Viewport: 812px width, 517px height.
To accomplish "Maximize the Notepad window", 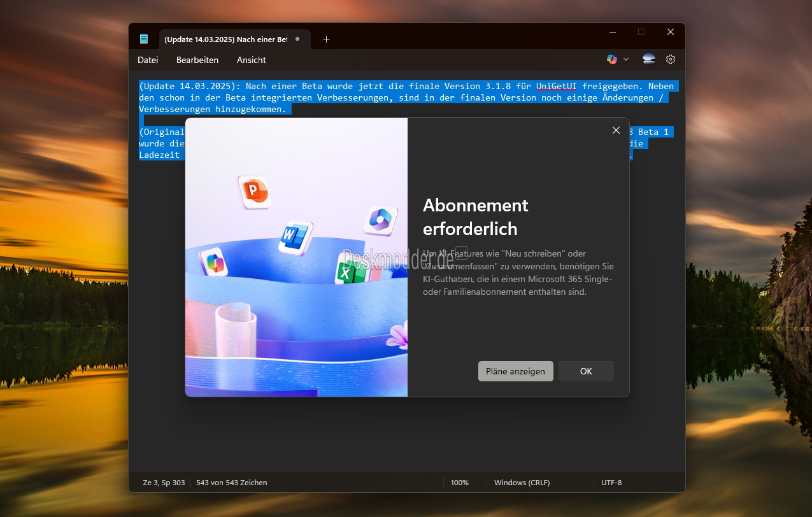I will click(x=641, y=32).
